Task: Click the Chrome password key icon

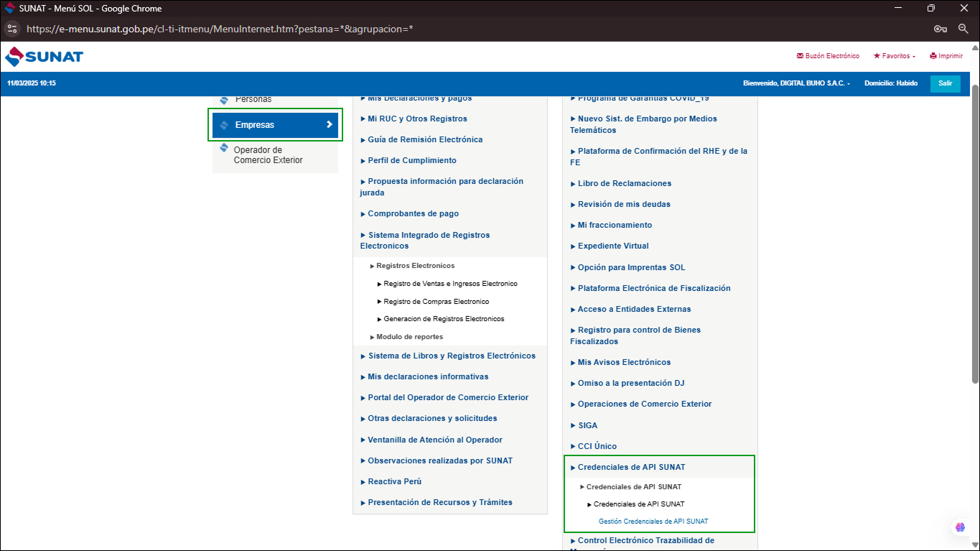Action: 940,29
